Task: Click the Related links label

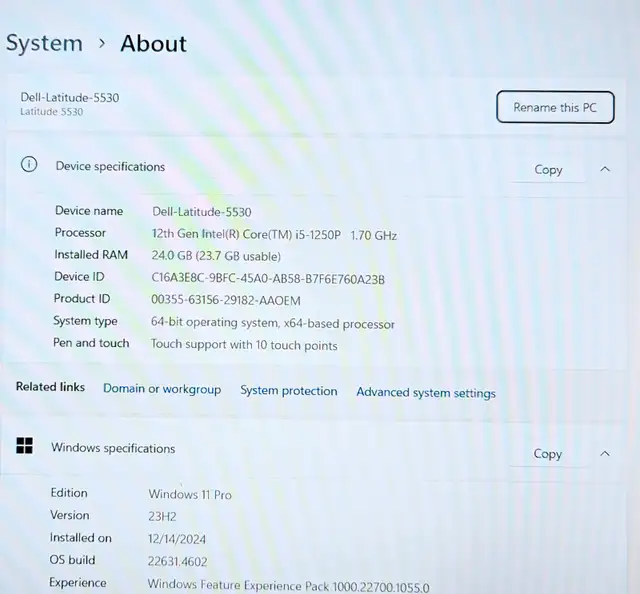Action: (x=50, y=387)
